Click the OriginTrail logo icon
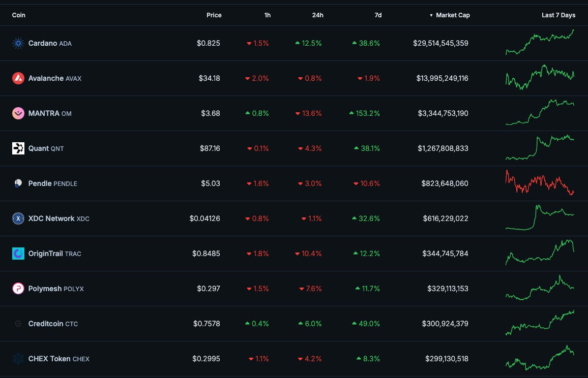This screenshot has height=378, width=588. pos(18,254)
